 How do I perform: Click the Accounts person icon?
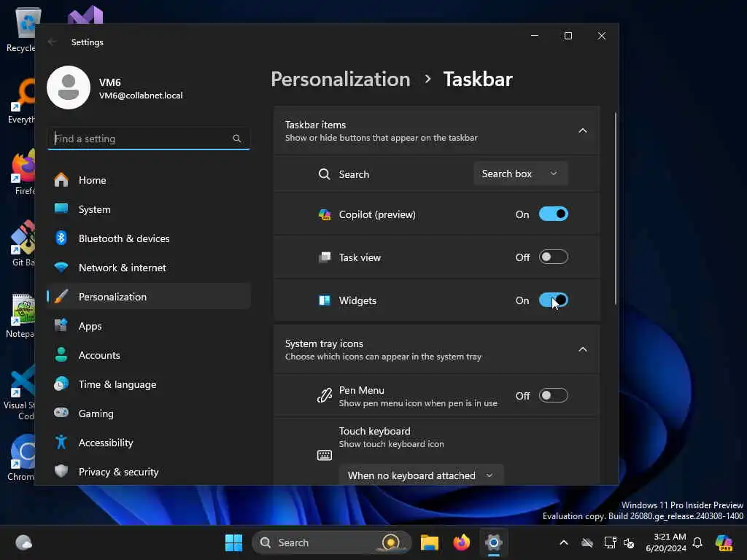[61, 354]
